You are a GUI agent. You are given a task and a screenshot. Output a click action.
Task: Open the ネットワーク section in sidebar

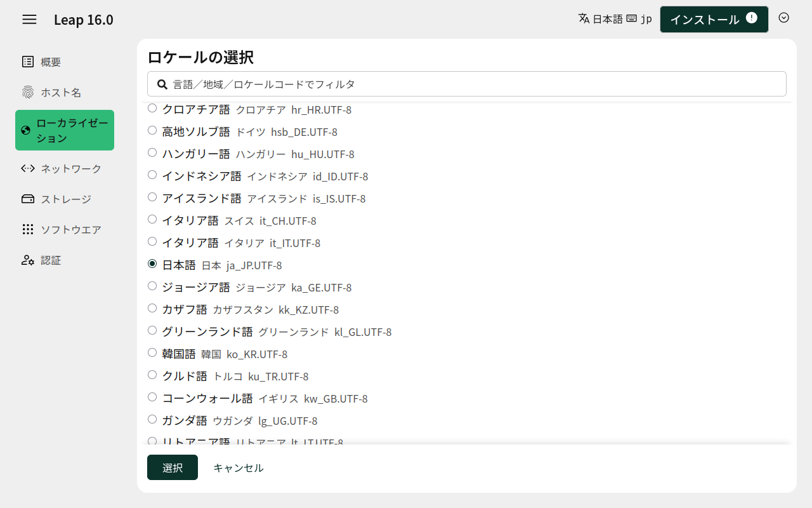pyautogui.click(x=70, y=168)
